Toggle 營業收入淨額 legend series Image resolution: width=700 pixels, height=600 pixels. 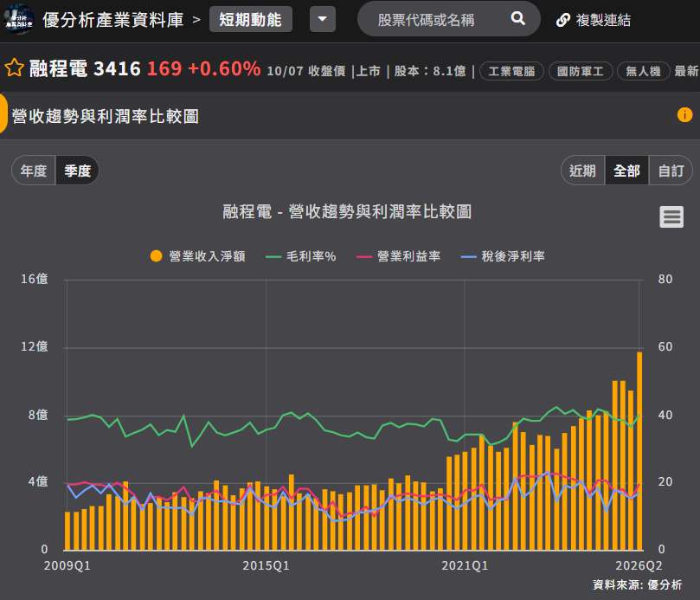pos(198,256)
